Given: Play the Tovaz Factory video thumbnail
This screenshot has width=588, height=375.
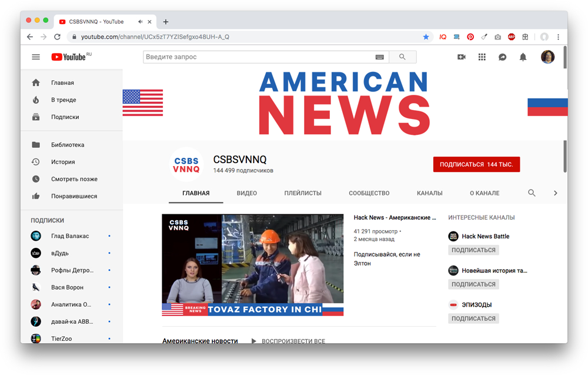Looking at the screenshot, I should (x=252, y=265).
